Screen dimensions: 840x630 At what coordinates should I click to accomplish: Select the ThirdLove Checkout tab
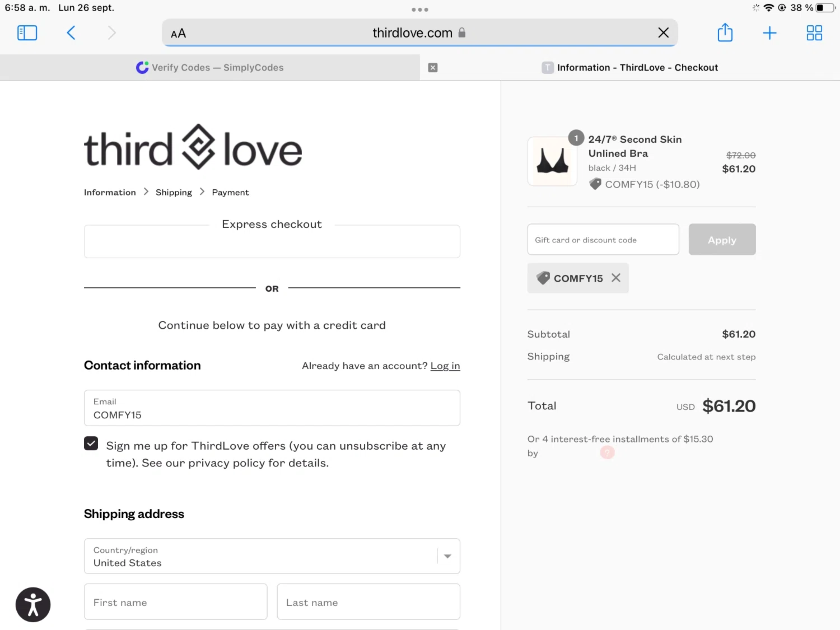[630, 68]
